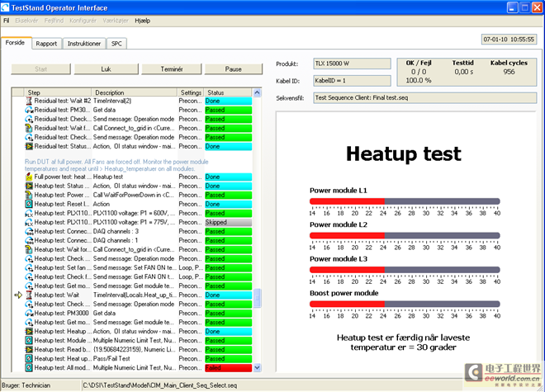Click the Kabel ID input field

coord(352,81)
